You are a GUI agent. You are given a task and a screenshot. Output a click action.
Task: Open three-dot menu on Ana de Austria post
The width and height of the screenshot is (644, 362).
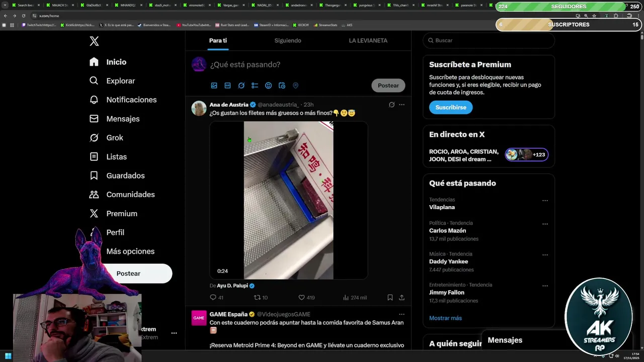click(401, 105)
